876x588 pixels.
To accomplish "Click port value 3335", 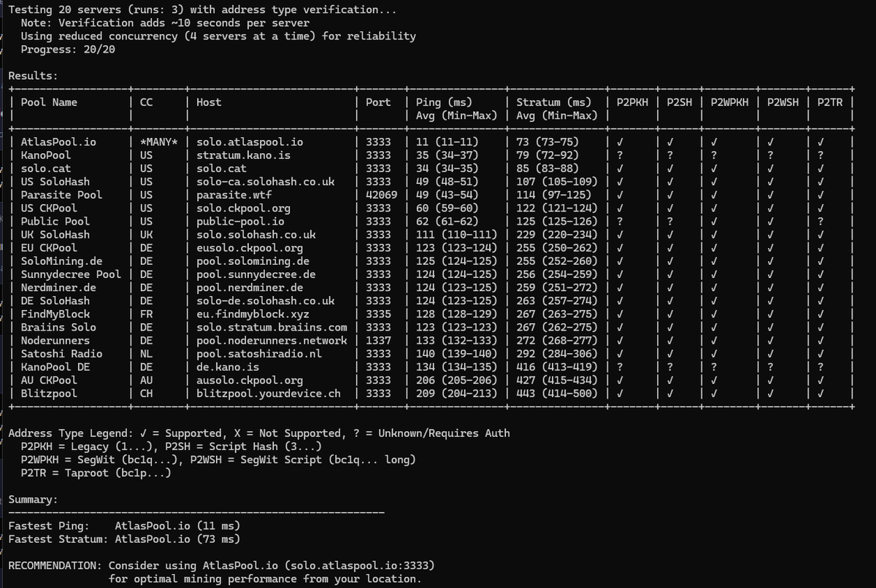I will (379, 314).
